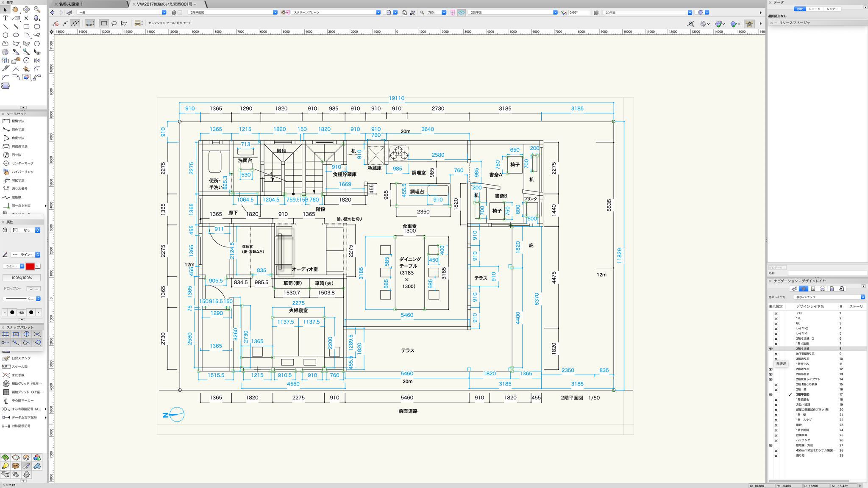
Task: Select the Mirror tool
Action: coord(37,61)
